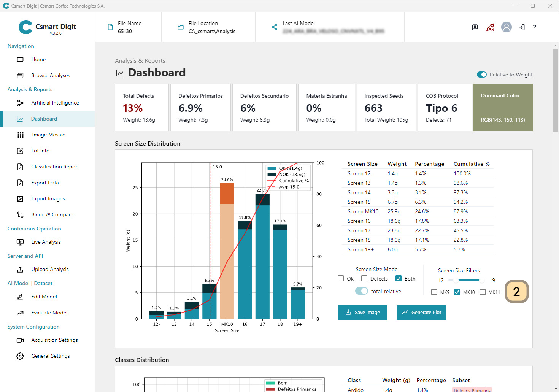Check the Defects screen size mode checkbox
The width and height of the screenshot is (559, 392).
[364, 279]
